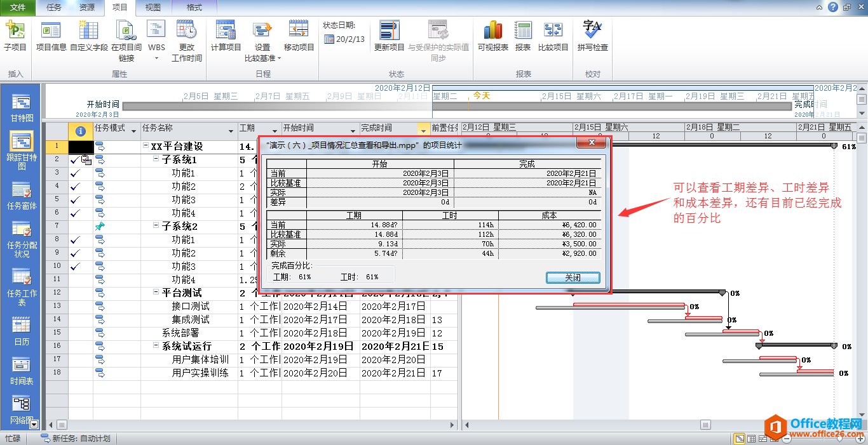Open 可视报表 visual reports
The image size is (868, 445).
coord(493,36)
